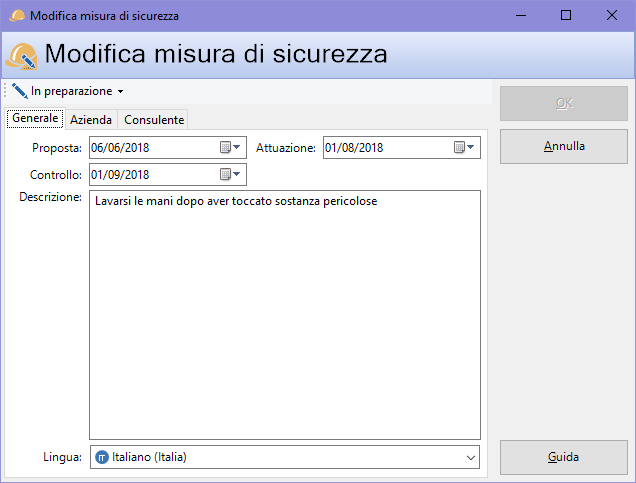Switch to the Consulente tab
636x483 pixels.
[x=154, y=120]
